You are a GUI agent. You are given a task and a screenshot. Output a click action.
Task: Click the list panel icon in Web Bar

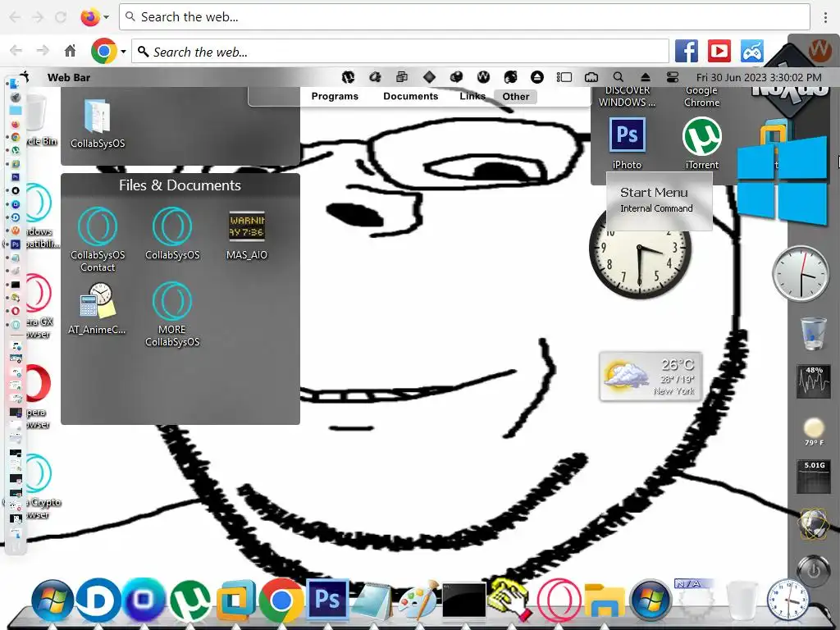pos(564,77)
